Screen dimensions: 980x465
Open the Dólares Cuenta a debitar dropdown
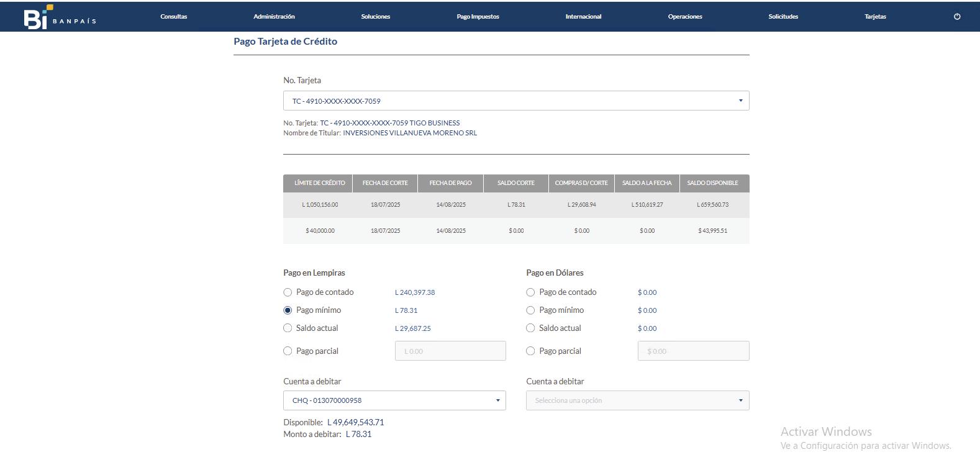click(638, 400)
